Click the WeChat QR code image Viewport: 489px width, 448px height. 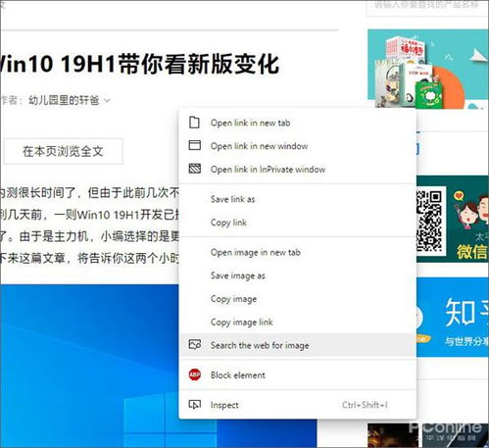tap(428, 221)
